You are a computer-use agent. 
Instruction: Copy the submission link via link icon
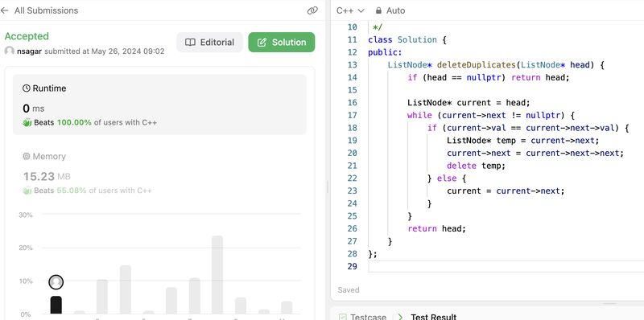pos(312,10)
